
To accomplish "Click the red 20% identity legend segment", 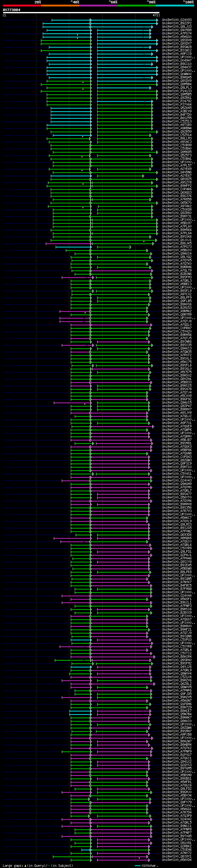I will click(x=22, y=6).
